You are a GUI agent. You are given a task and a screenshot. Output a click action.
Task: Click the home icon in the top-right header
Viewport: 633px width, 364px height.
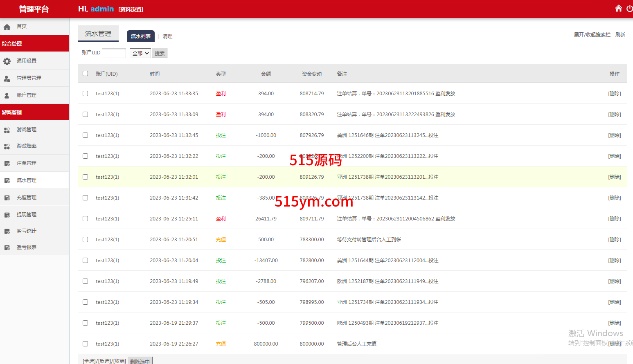(x=618, y=9)
